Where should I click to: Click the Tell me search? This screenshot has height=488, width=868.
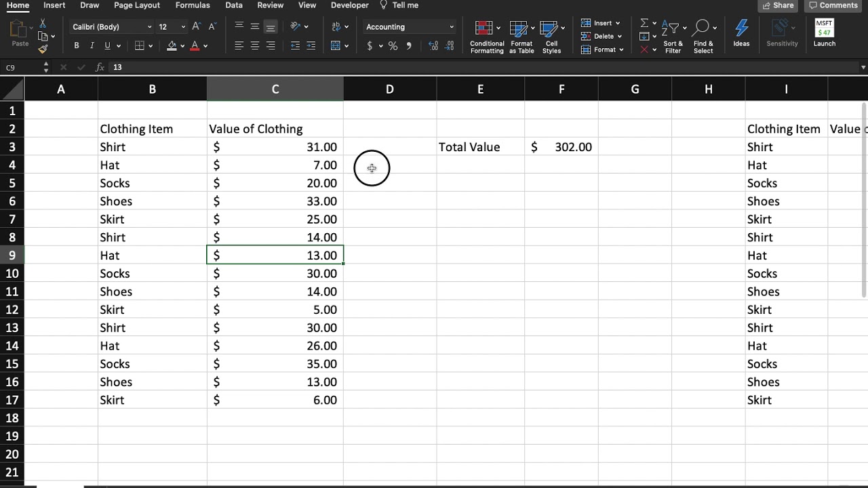[x=400, y=5]
